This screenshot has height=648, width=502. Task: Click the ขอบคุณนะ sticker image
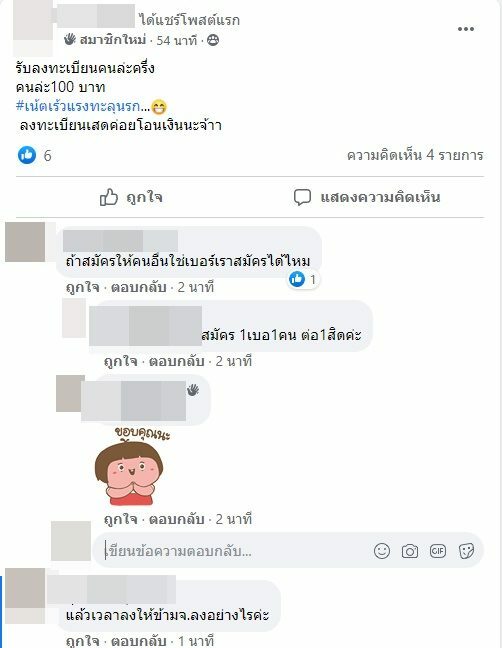click(x=131, y=466)
